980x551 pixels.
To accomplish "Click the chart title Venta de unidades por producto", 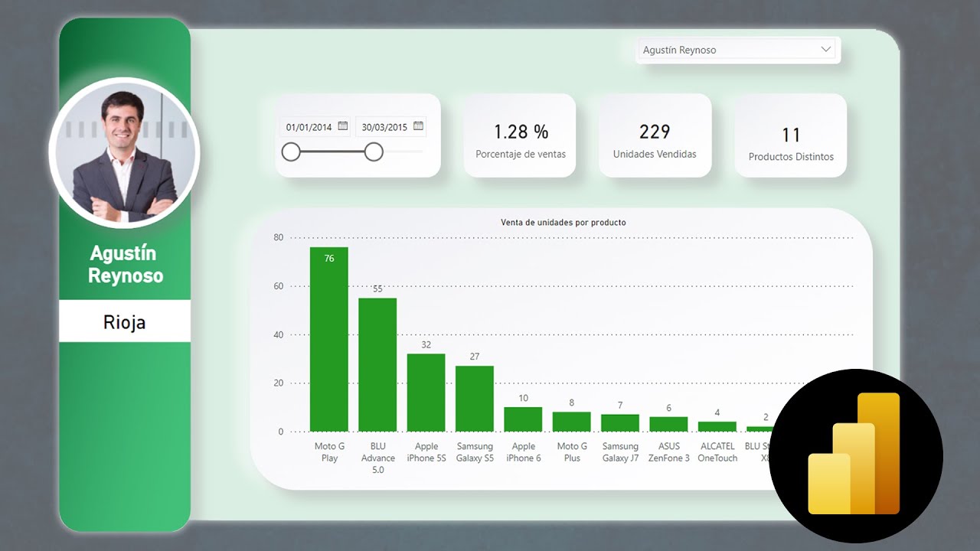I will coord(563,223).
